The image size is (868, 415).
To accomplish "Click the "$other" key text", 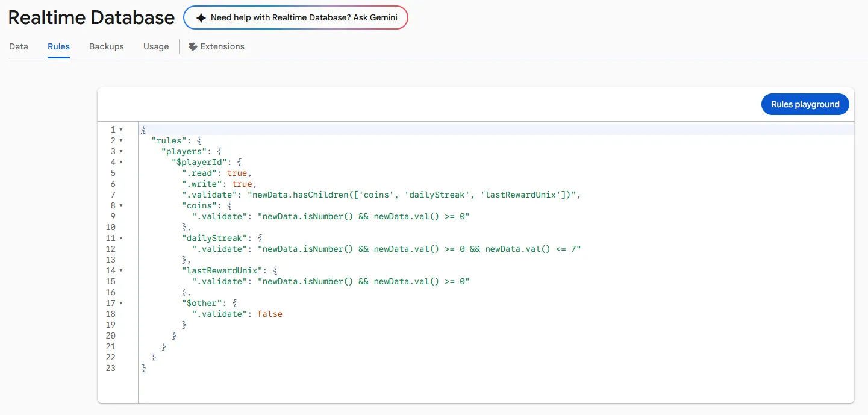I will point(202,303).
